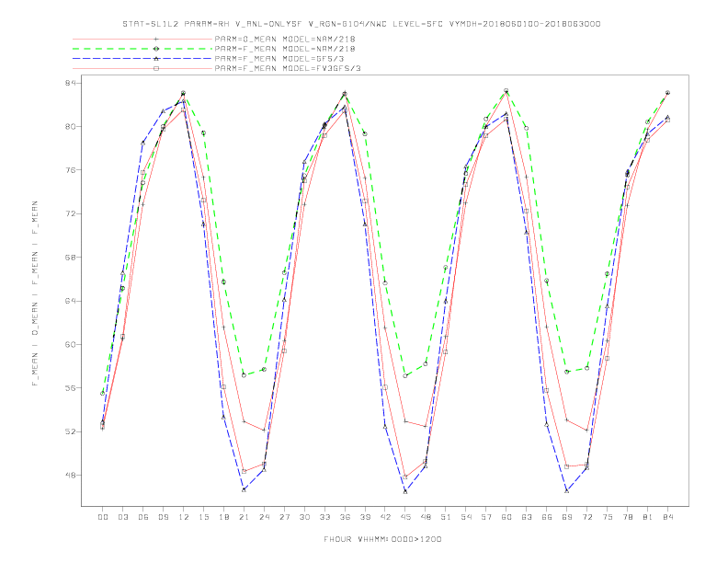Click x-axis forecast hour label 12
This screenshot has width=728, height=563.
184,517
